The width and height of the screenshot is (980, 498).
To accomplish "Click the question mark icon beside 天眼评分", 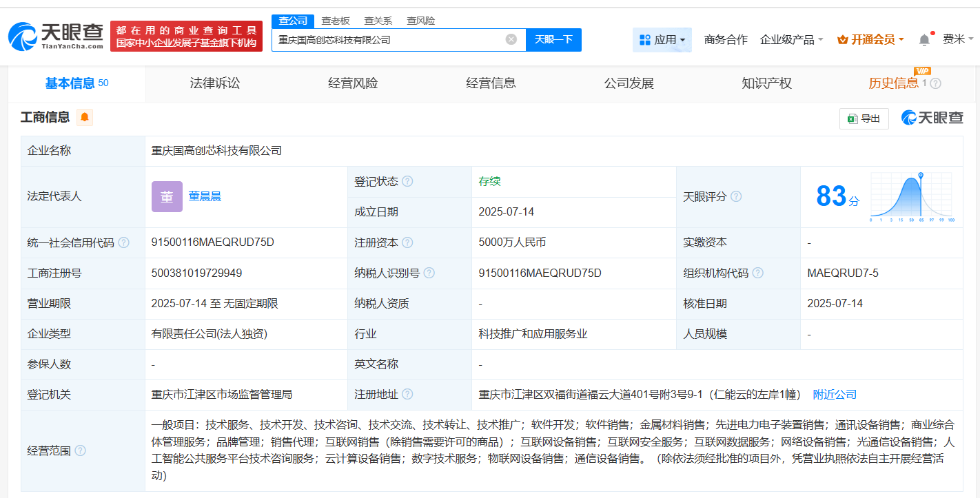I will (x=737, y=196).
